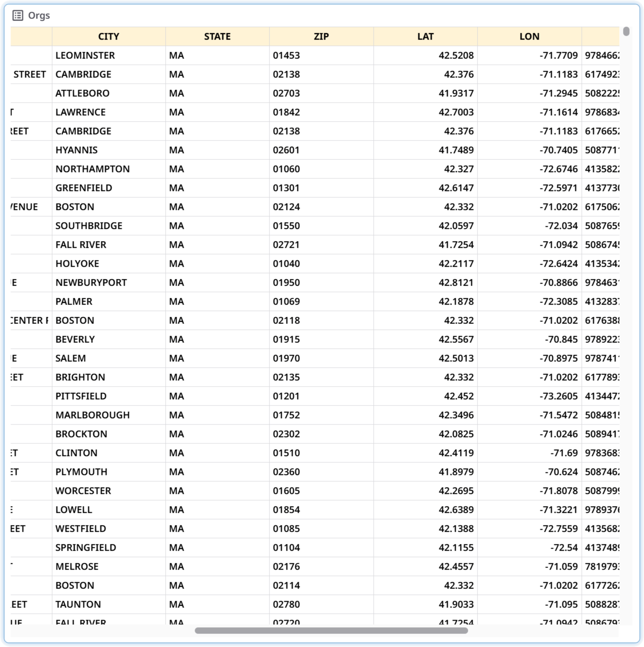Viewport: 644px width, 647px height.
Task: Select LON value -73.2605
Action: 530,396
